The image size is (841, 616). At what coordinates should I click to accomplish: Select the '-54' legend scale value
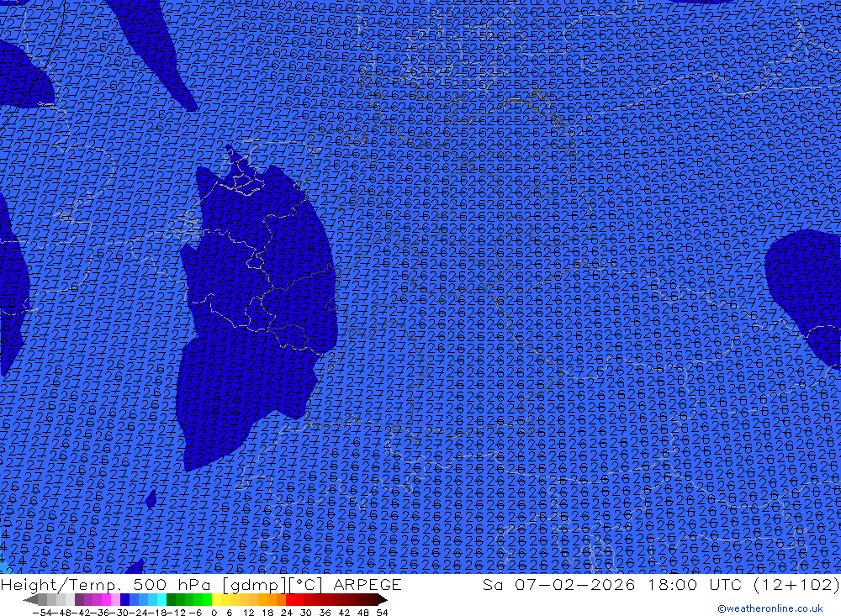[x=43, y=613]
